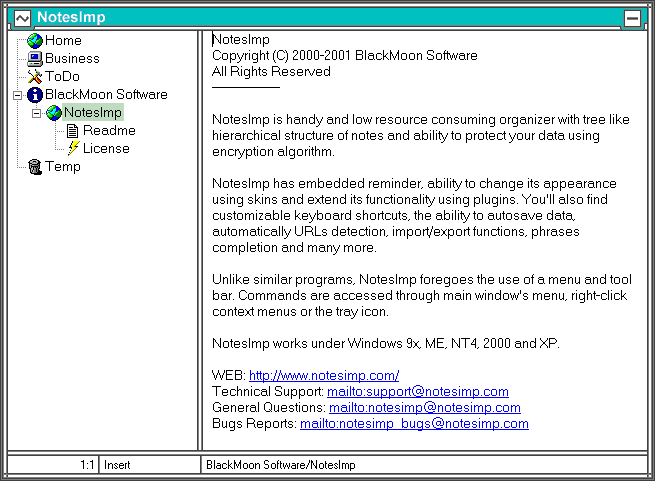655x481 pixels.
Task: Click the 'encryption algorithm.' text line
Action: click(x=273, y=152)
